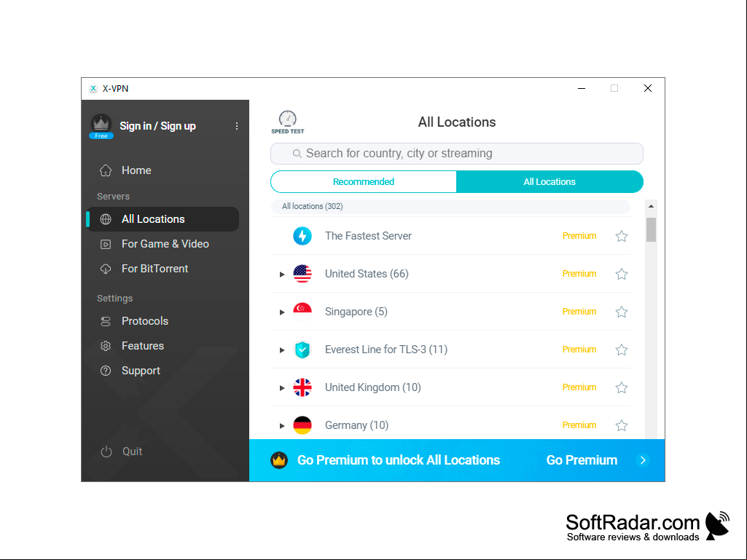Click the X-VPN logo in title bar
Viewport: 747px width, 560px height.
[x=93, y=89]
